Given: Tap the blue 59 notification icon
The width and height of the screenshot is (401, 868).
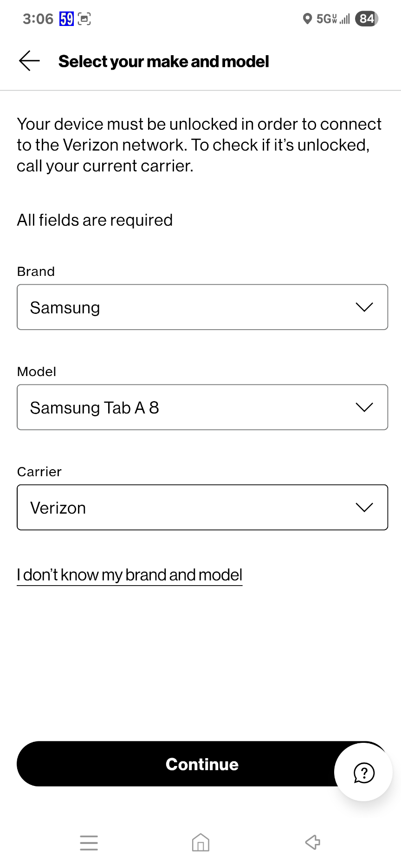Looking at the screenshot, I should [x=66, y=19].
